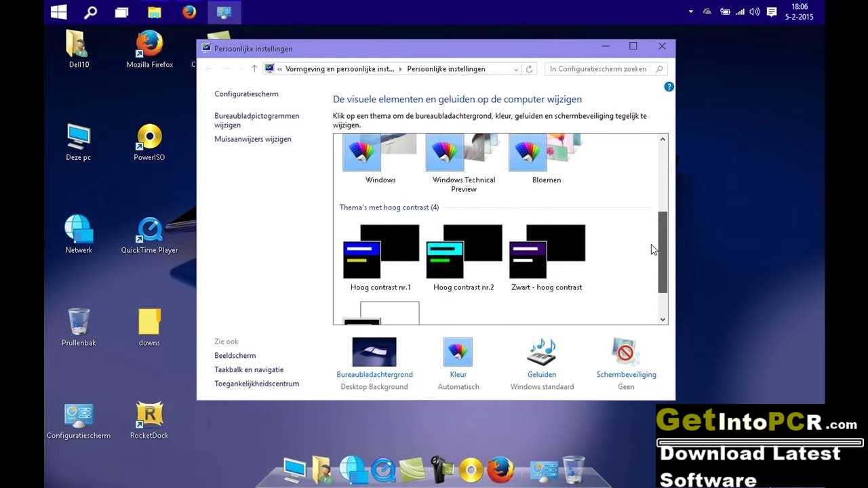The height and width of the screenshot is (488, 868).
Task: Open the Action Center notifications icon
Action: 772,12
